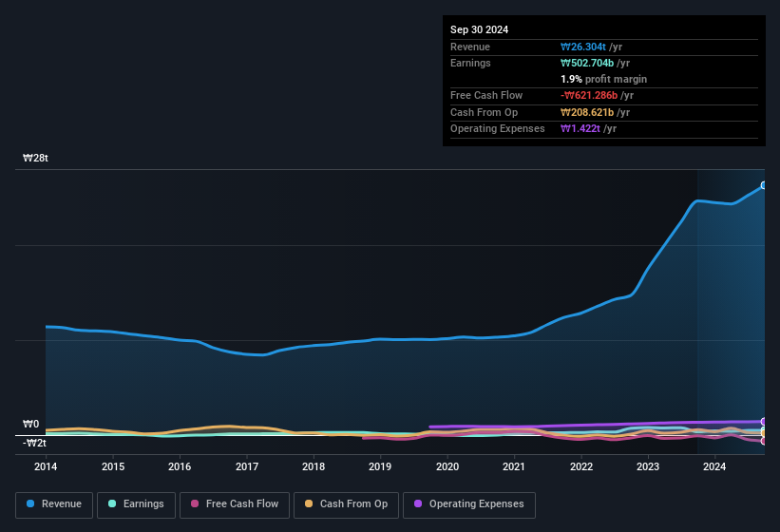Click the 2017 x-axis label
This screenshot has width=780, height=532.
pos(247,466)
